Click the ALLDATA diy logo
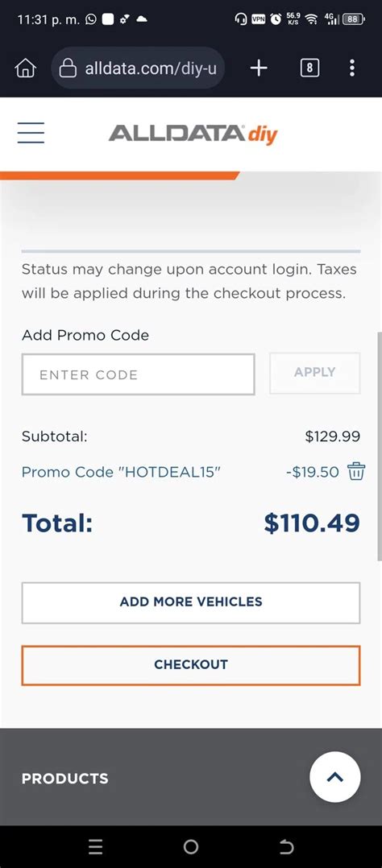Screen dimensions: 382x868 (x=193, y=134)
